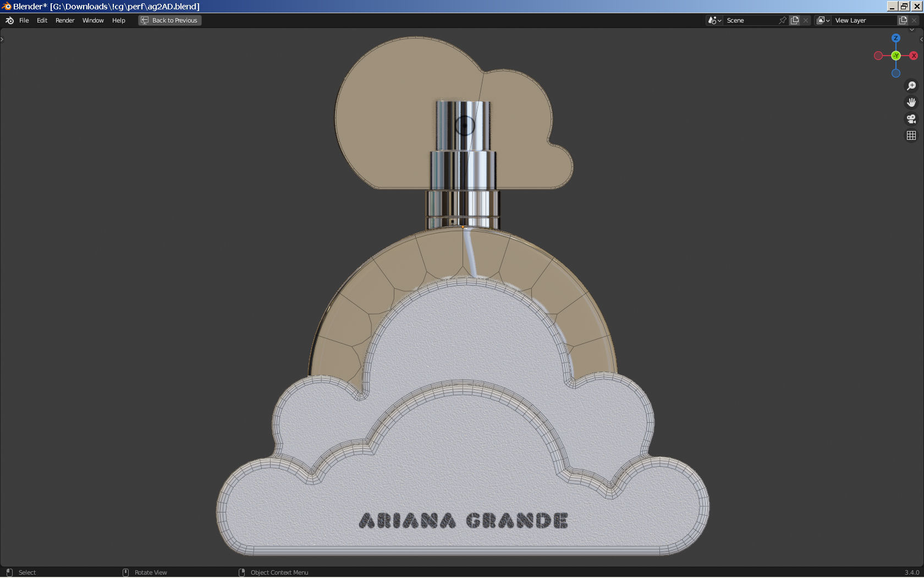Open the Render menu
Image resolution: width=924 pixels, height=578 pixels.
[x=65, y=20]
